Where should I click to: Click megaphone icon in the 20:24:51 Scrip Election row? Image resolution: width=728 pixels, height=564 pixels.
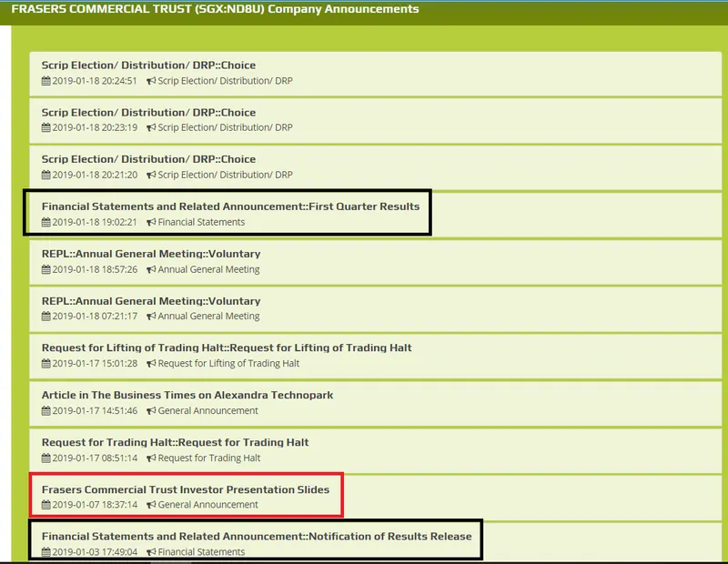(151, 81)
